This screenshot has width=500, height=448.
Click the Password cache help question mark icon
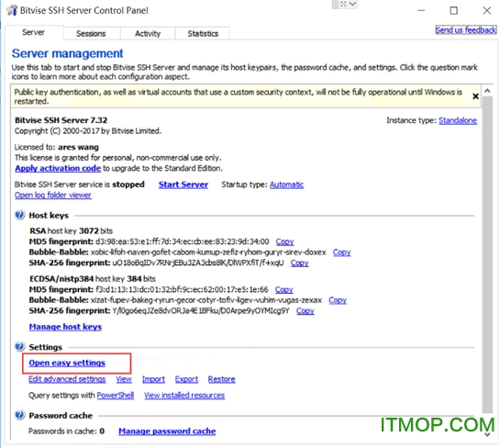(x=19, y=415)
